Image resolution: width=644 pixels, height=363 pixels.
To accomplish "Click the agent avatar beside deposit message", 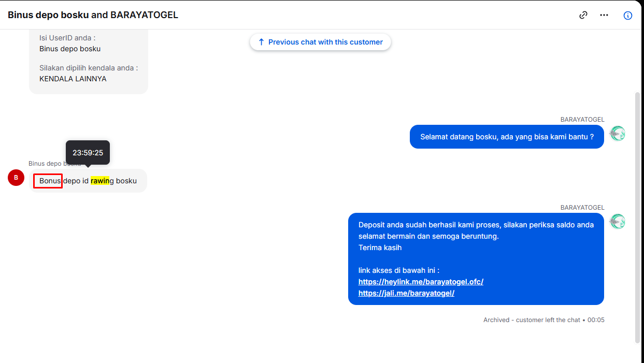I will pos(618,222).
